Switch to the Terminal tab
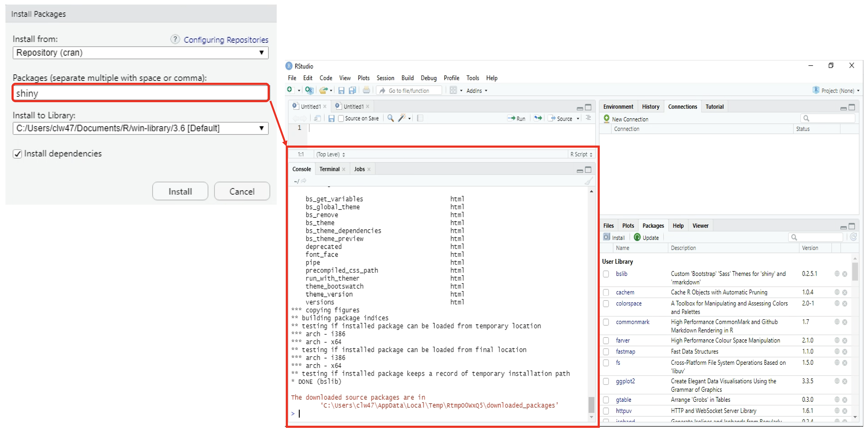The height and width of the screenshot is (433, 868). pos(329,169)
